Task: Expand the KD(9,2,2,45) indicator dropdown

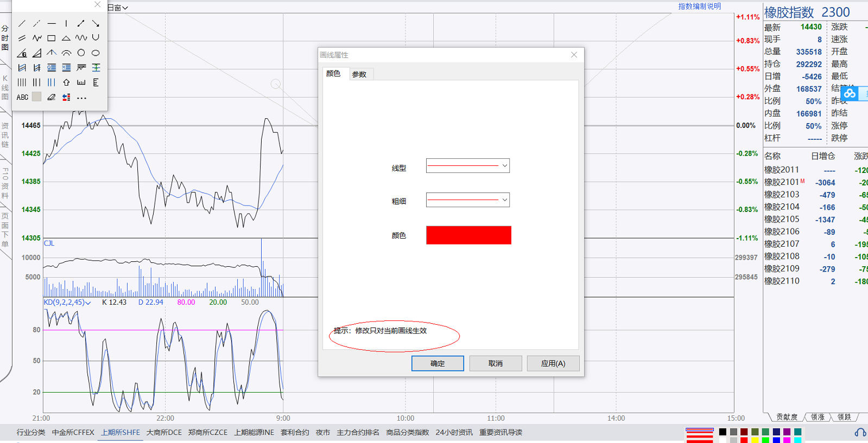Action: [x=88, y=303]
